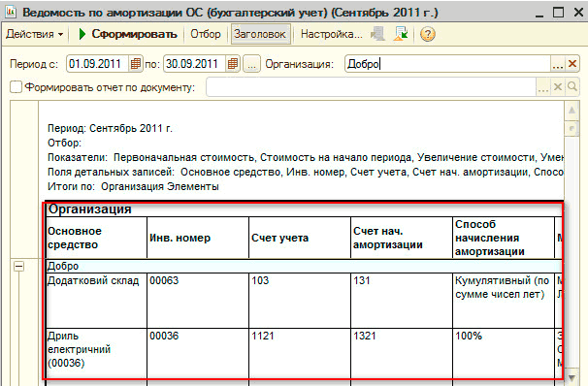Image resolution: width=588 pixels, height=386 pixels.
Task: Click the report icon in title bar
Action: point(10,12)
